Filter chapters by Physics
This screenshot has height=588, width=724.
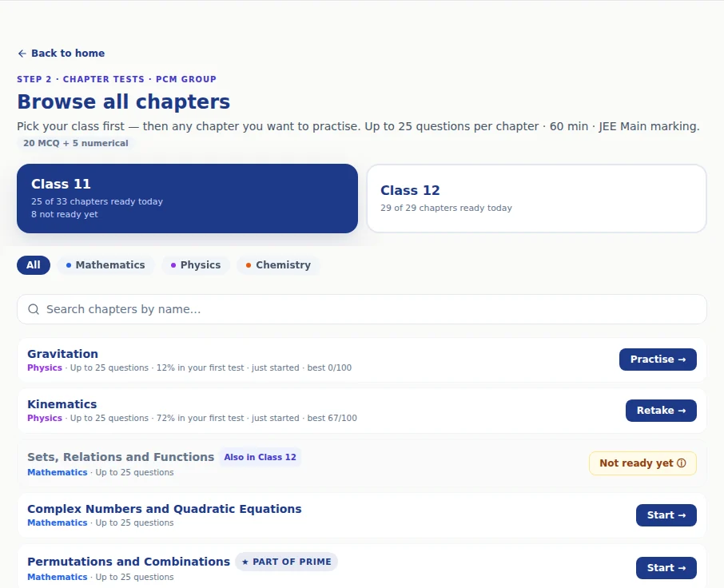point(195,265)
